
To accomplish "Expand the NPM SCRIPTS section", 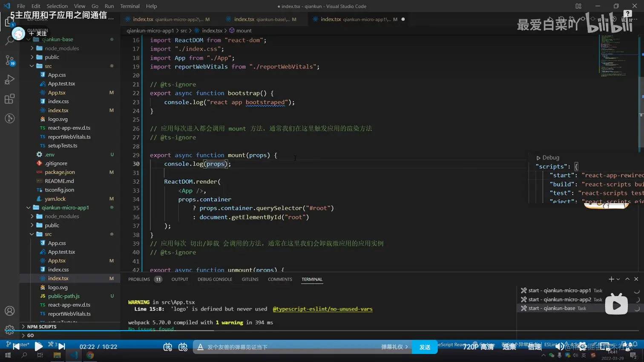I will point(42,327).
